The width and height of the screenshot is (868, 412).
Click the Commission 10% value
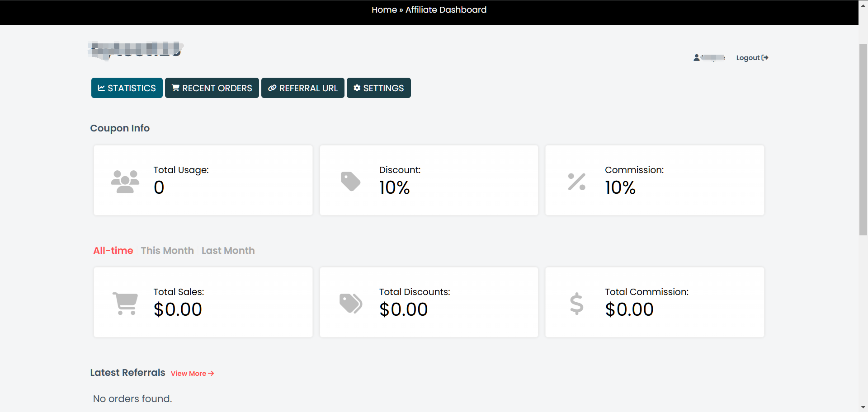tap(620, 187)
